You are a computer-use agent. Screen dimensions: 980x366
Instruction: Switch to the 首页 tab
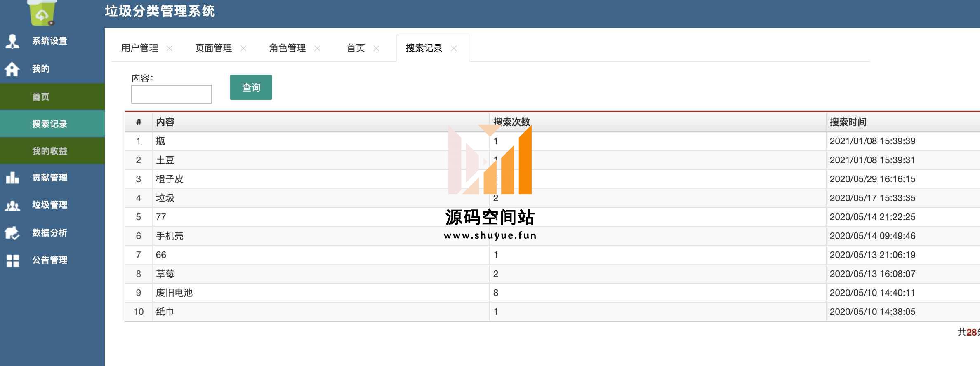click(356, 48)
